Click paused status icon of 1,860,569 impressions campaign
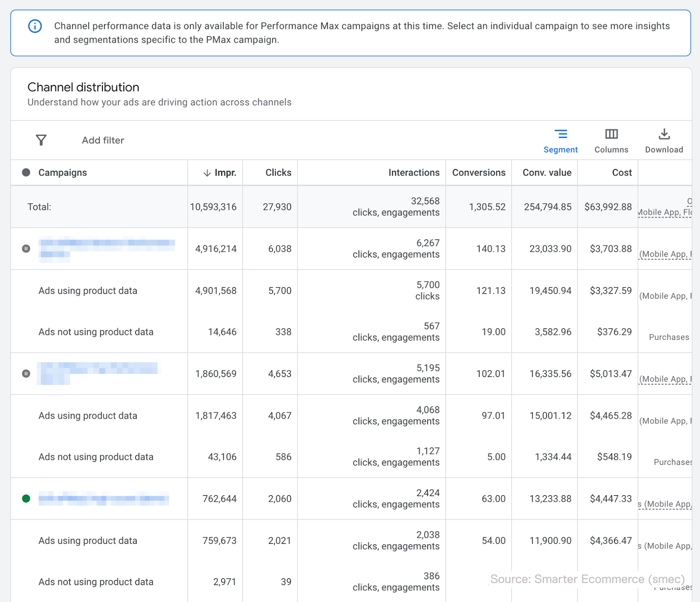 [x=26, y=373]
